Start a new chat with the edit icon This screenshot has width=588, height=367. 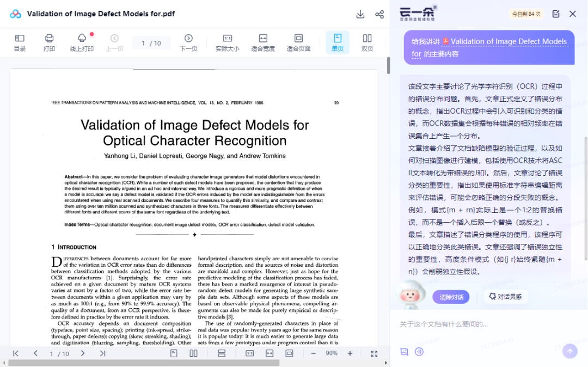pos(556,14)
